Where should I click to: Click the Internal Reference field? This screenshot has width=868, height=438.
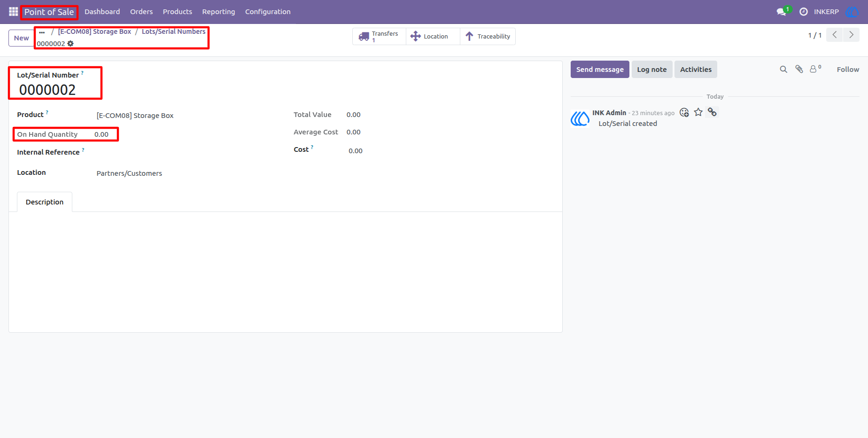point(188,152)
